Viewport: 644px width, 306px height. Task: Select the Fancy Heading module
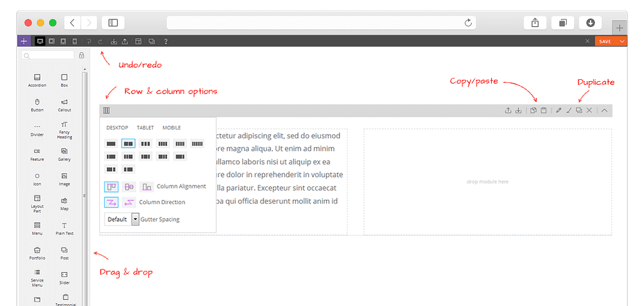tap(64, 130)
